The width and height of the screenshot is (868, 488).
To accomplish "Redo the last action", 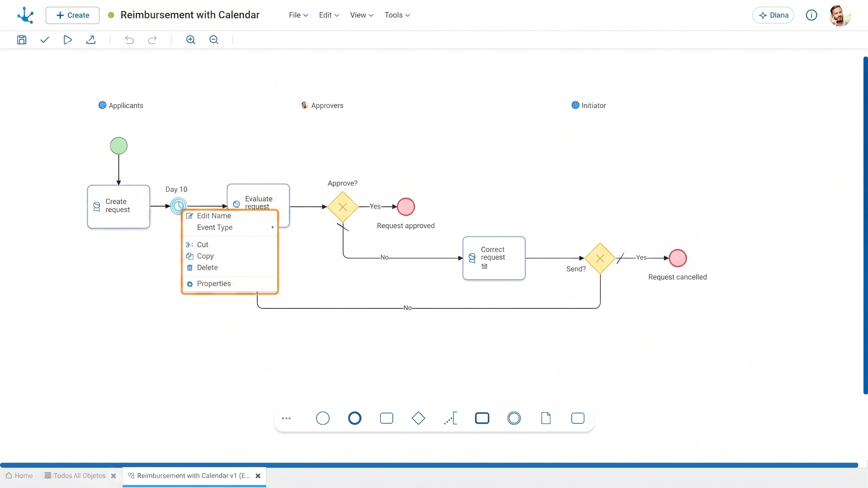I will (152, 40).
